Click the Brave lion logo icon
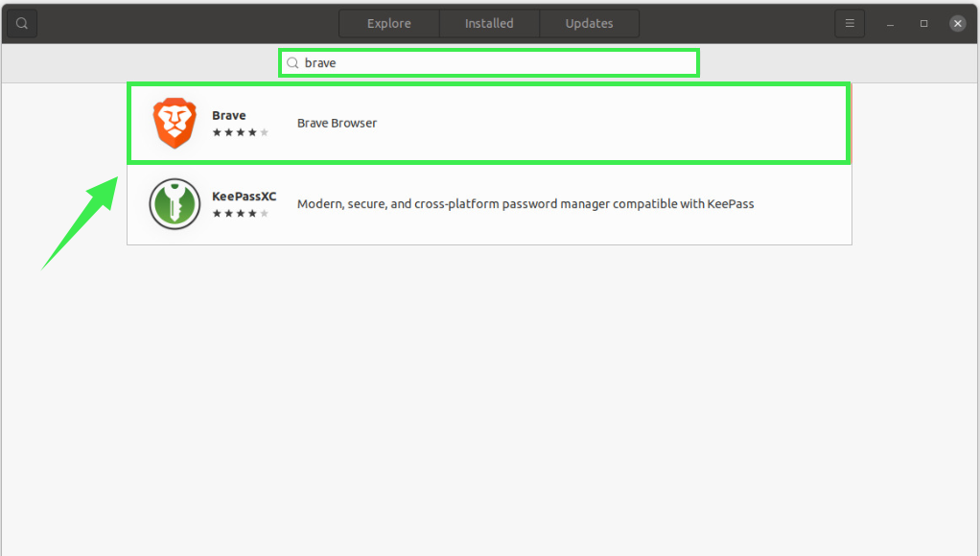The height and width of the screenshot is (556, 980). tap(175, 123)
